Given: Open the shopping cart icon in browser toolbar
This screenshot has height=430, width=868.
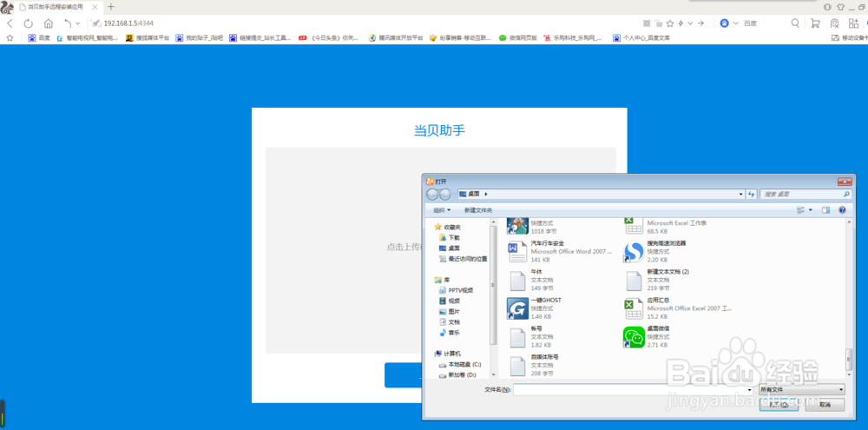Looking at the screenshot, I should coord(815,23).
